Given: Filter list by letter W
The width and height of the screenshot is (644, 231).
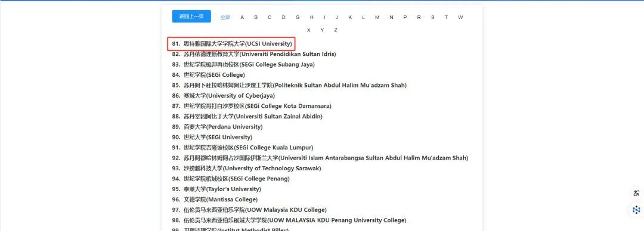Looking at the screenshot, I should (460, 17).
